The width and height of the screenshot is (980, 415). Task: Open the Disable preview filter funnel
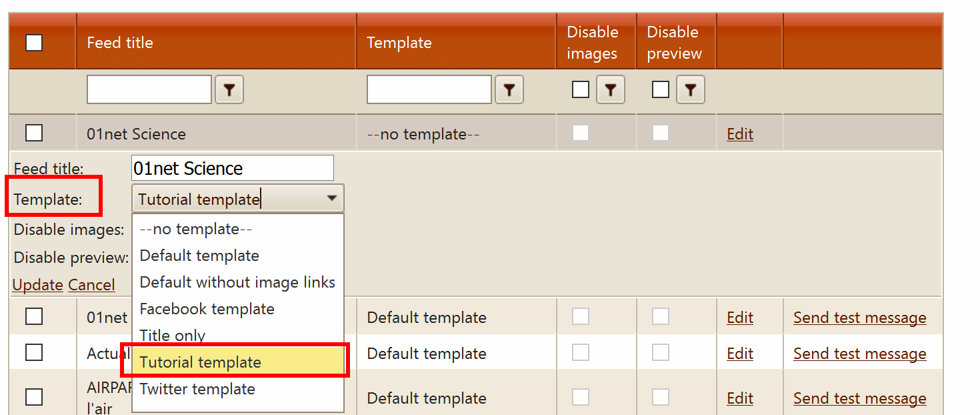pyautogui.click(x=690, y=90)
